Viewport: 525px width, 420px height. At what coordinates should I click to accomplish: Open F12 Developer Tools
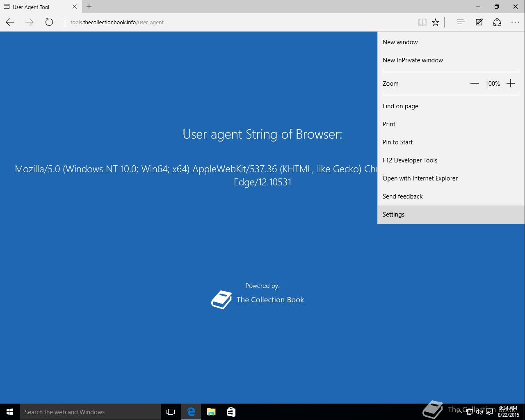[x=451, y=160]
